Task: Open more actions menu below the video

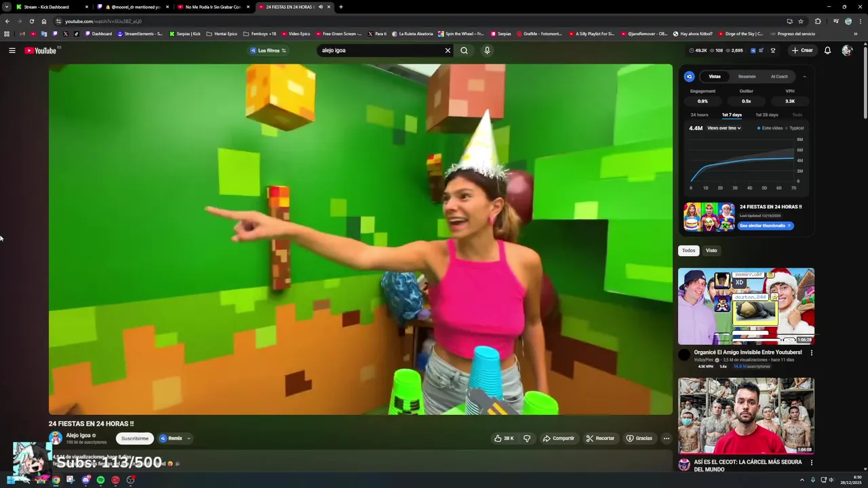Action: click(x=666, y=439)
